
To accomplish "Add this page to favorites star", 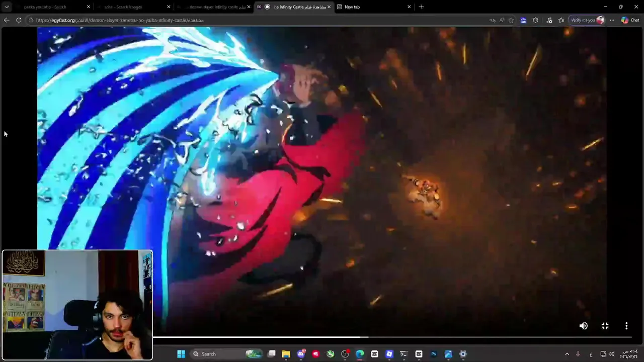I will coord(511,20).
